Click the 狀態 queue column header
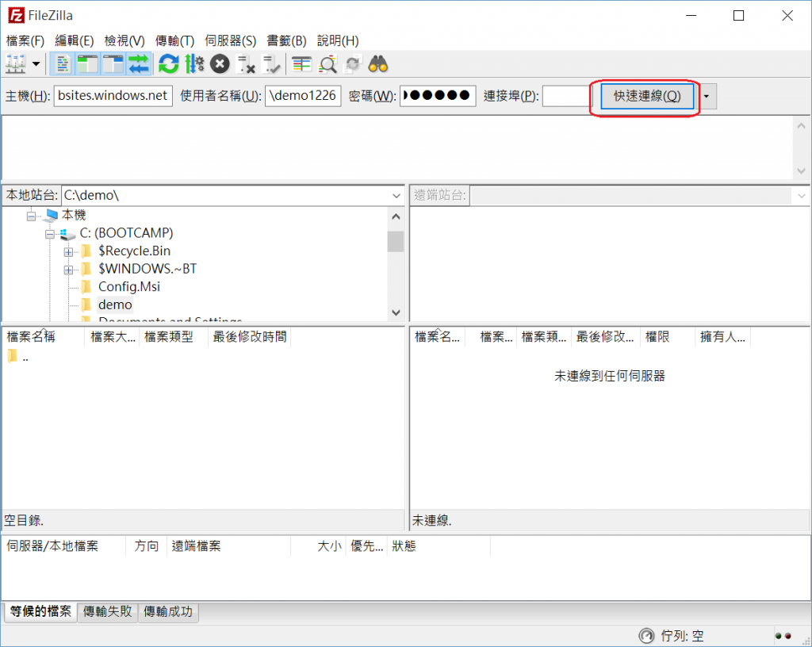812x647 pixels. tap(438, 546)
